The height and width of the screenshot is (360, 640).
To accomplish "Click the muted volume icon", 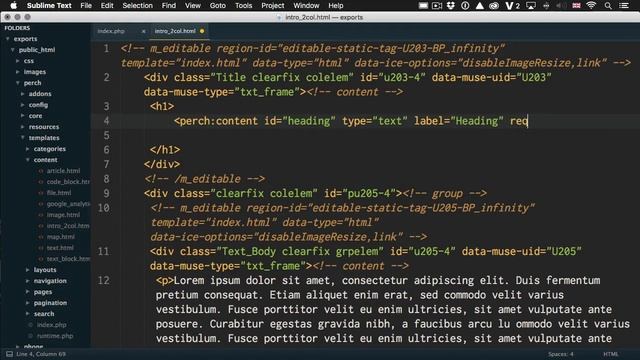I will (x=561, y=5).
